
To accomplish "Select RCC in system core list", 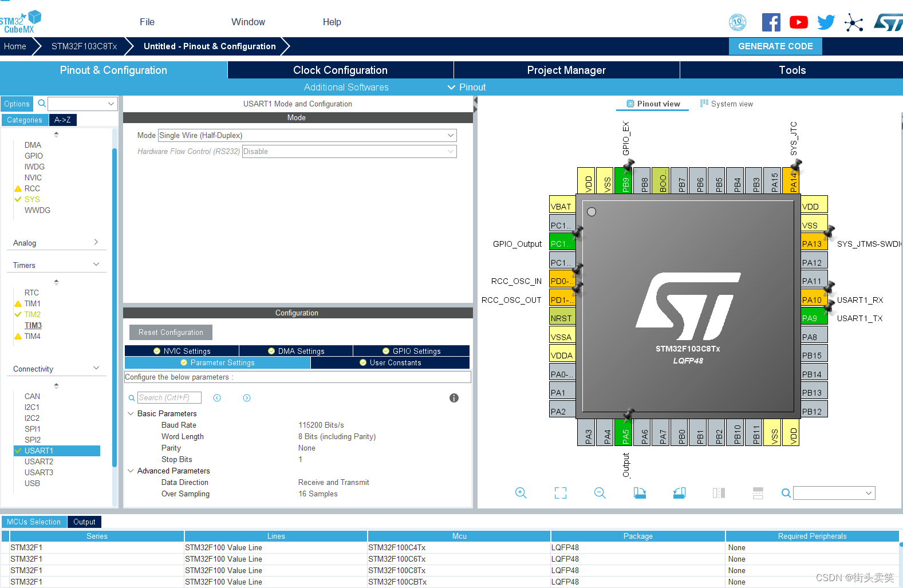I will click(32, 188).
